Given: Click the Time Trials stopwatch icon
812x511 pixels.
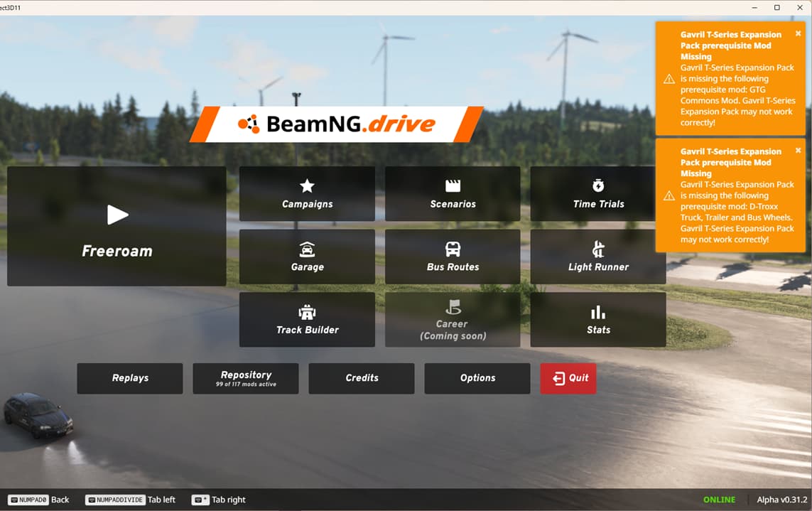Looking at the screenshot, I should (598, 186).
